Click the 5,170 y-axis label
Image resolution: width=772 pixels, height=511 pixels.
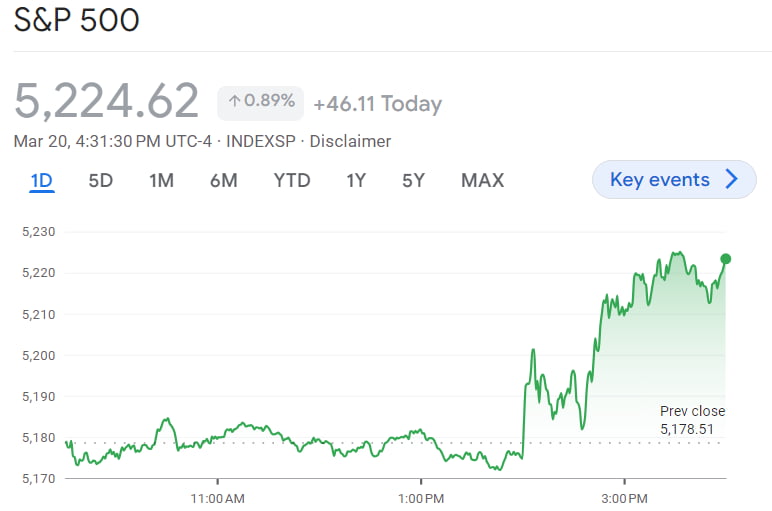(38, 479)
